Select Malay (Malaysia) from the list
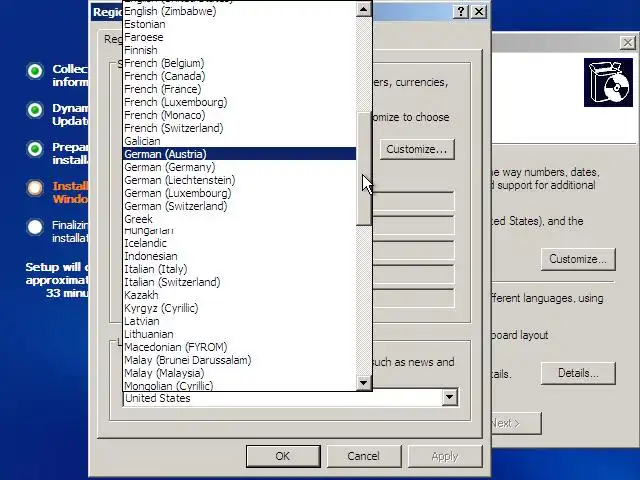640x480 pixels. point(240,373)
